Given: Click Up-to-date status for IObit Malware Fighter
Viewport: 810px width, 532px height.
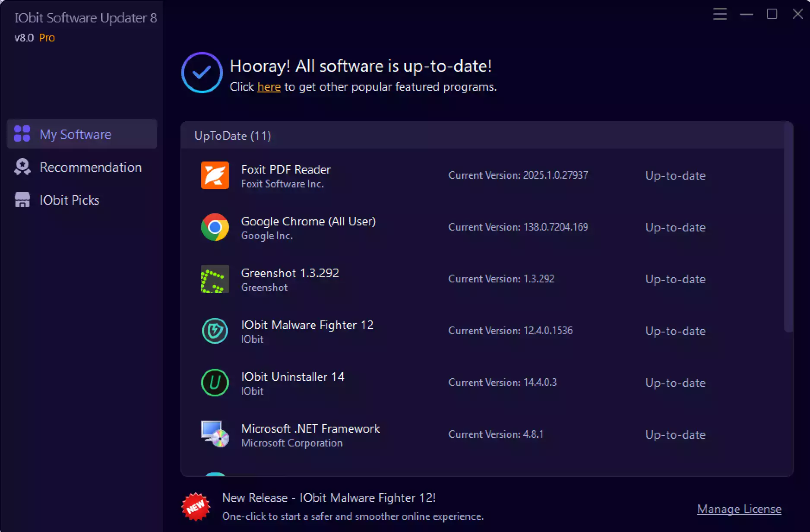Looking at the screenshot, I should coord(675,331).
